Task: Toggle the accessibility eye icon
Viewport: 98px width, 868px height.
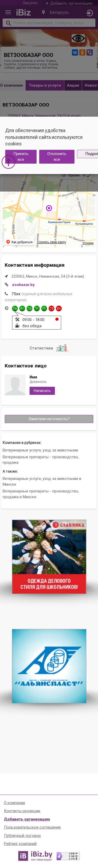Action: (78, 38)
